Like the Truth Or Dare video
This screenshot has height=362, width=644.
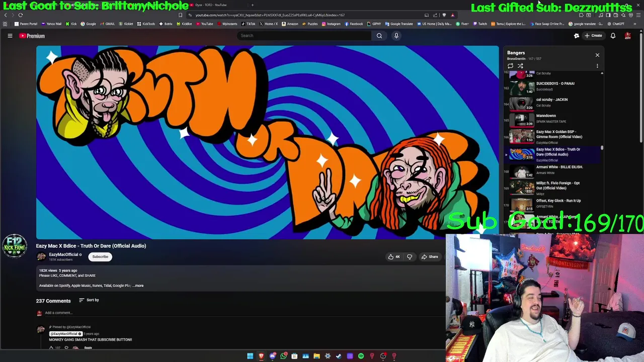[394, 257]
